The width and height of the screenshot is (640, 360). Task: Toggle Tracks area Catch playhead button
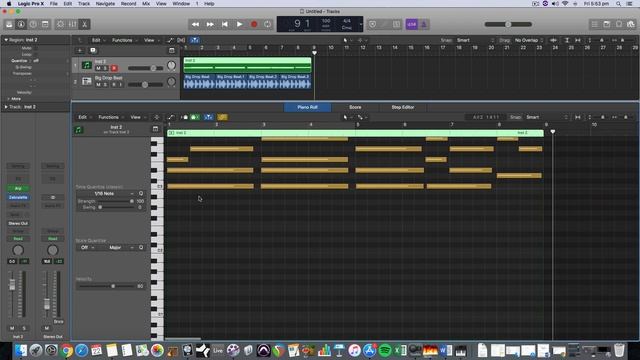(x=195, y=40)
